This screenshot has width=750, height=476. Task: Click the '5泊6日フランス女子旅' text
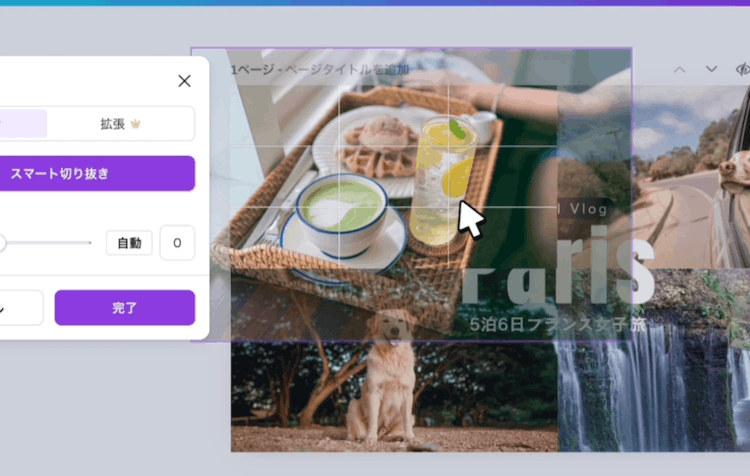point(558,325)
